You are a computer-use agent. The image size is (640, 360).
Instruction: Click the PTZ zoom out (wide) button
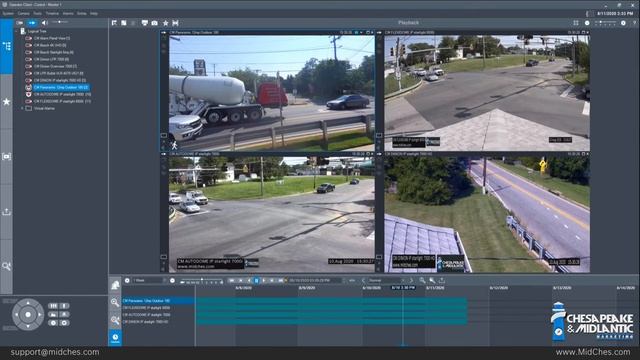(53, 306)
